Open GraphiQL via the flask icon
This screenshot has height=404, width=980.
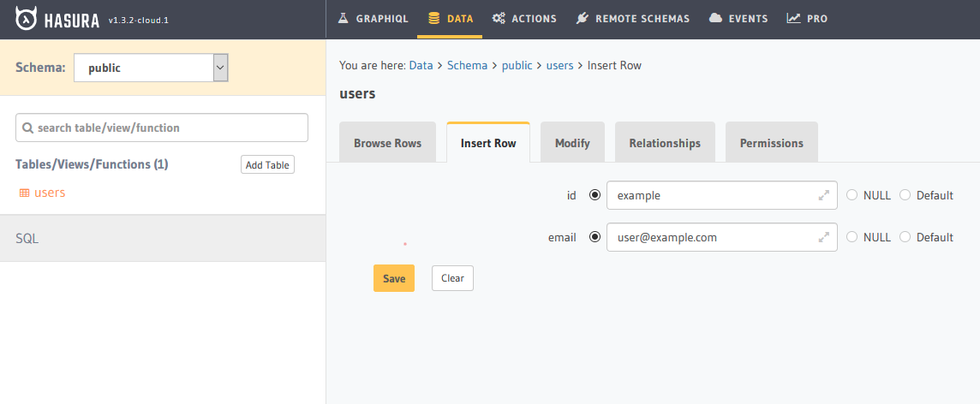point(343,19)
